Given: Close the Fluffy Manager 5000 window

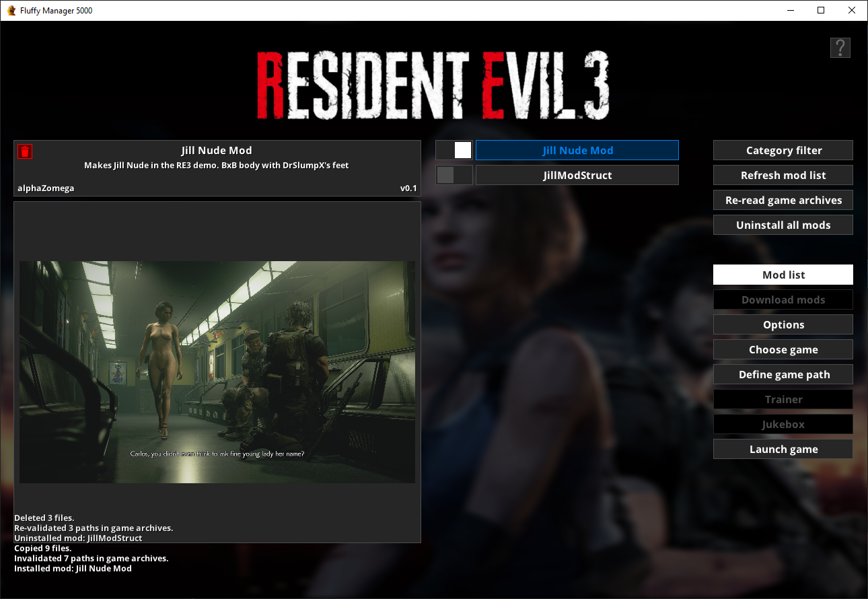Looking at the screenshot, I should [852, 10].
